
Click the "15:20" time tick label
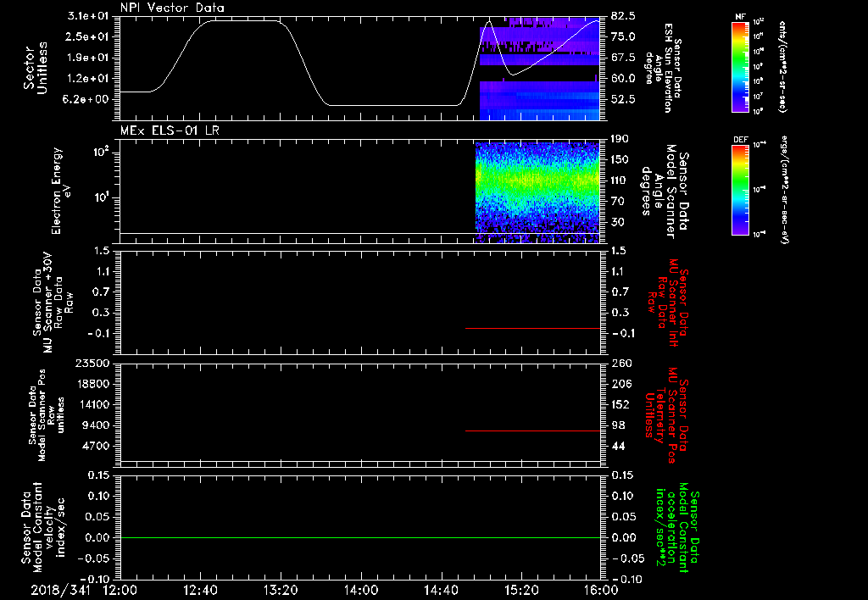point(521,590)
